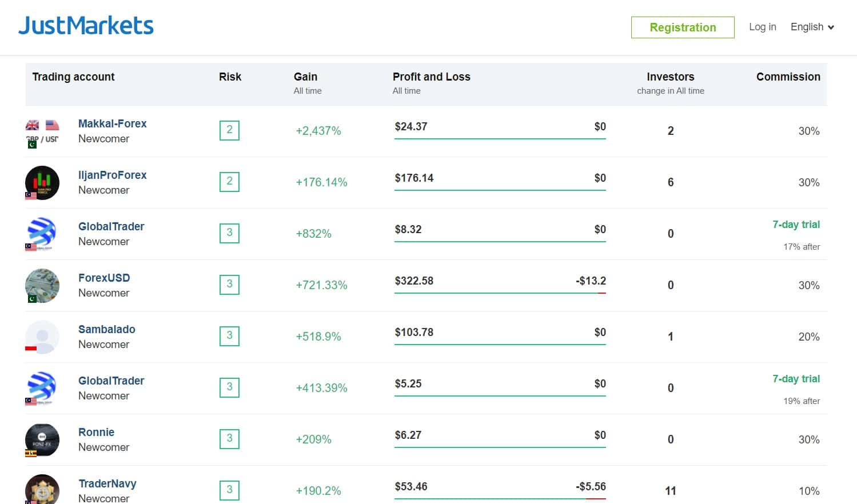The width and height of the screenshot is (857, 504).
Task: Click the -$13.2 loss amount
Action: click(x=591, y=281)
